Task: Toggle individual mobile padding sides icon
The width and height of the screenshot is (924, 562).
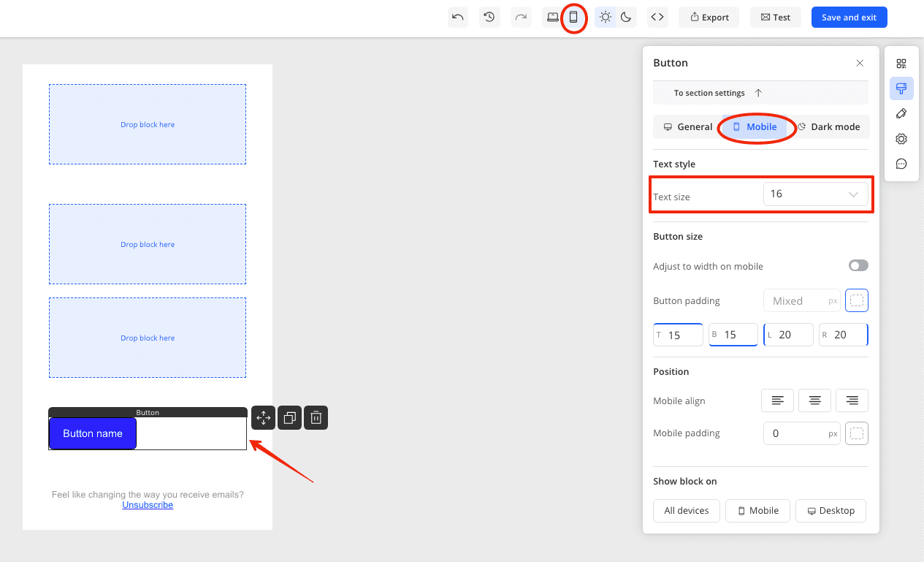Action: [857, 433]
